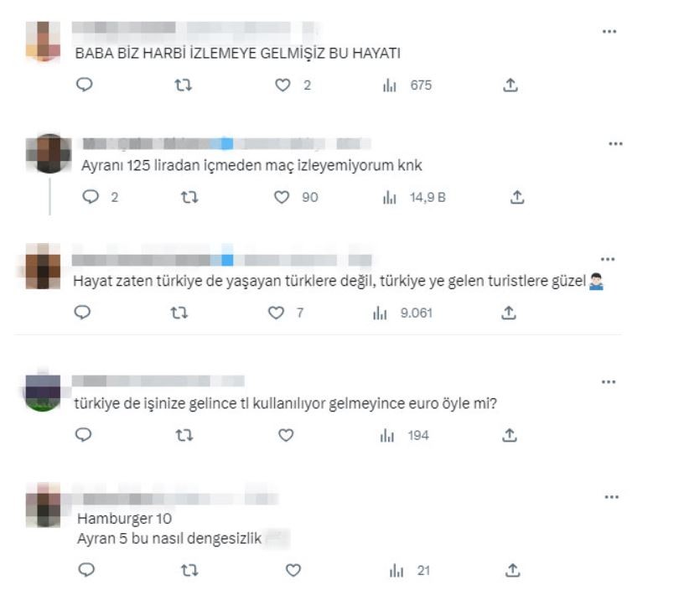The width and height of the screenshot is (684, 616).
Task: Retweet the "Hayat zaten türkiye de" tweet
Action: 179,313
